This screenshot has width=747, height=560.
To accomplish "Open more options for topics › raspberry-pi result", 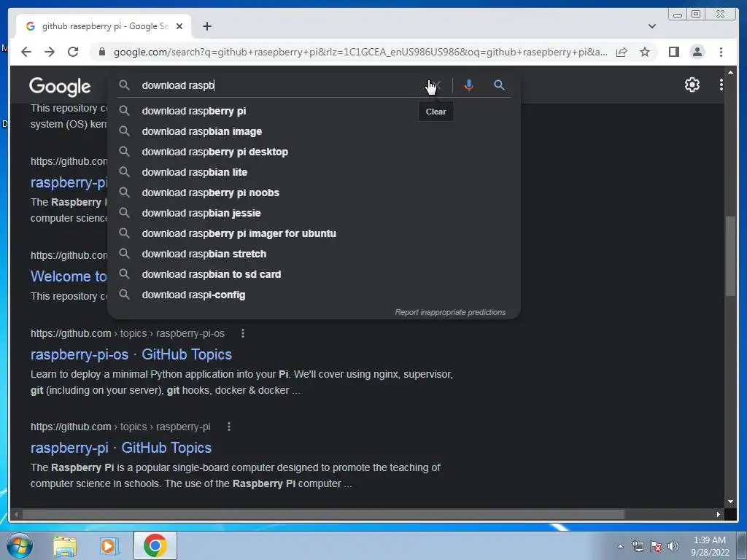I will tap(229, 427).
